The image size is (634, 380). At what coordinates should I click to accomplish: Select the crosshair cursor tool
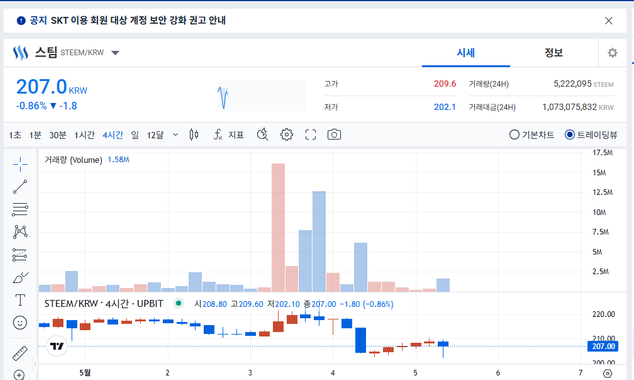pos(20,164)
